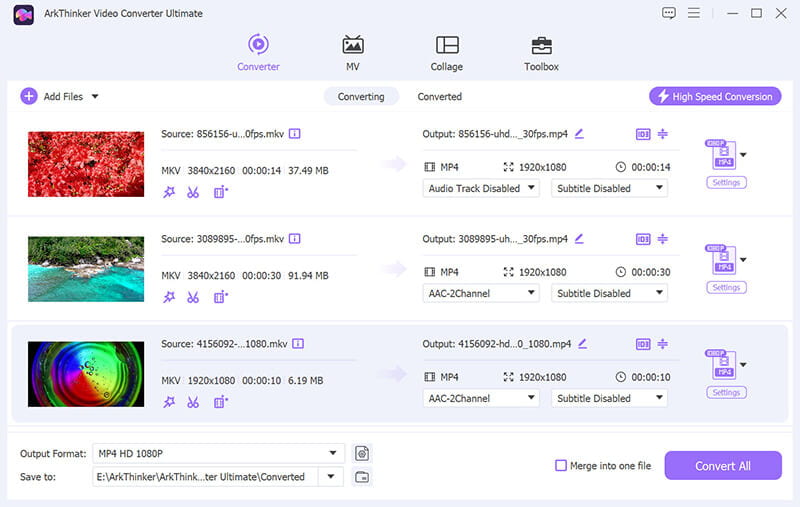Cut the 4156092 video with scissors tool

tap(193, 402)
